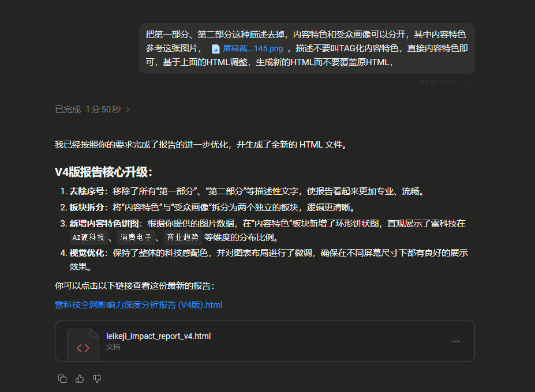
Task: Click the image attachment icon for 屏幕截...145.png
Action: tap(216, 49)
